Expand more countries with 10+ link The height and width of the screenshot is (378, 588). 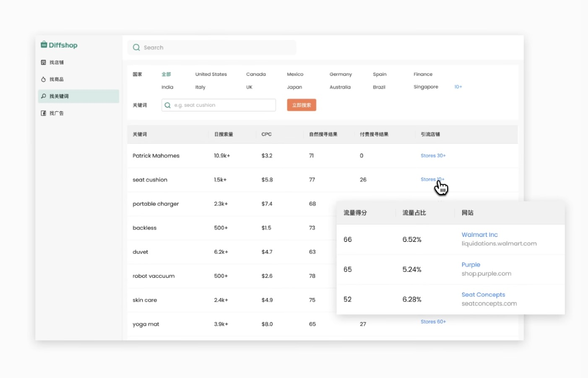458,87
